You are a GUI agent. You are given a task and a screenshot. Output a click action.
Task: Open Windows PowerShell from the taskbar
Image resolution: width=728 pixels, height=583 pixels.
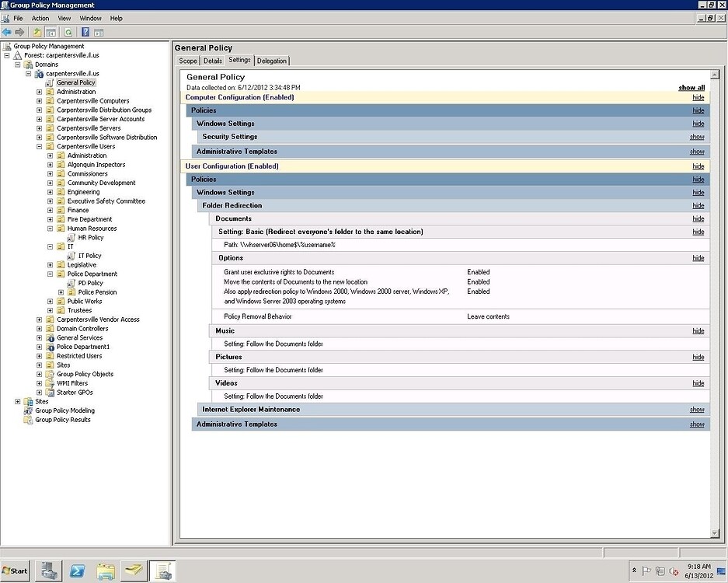(76, 571)
